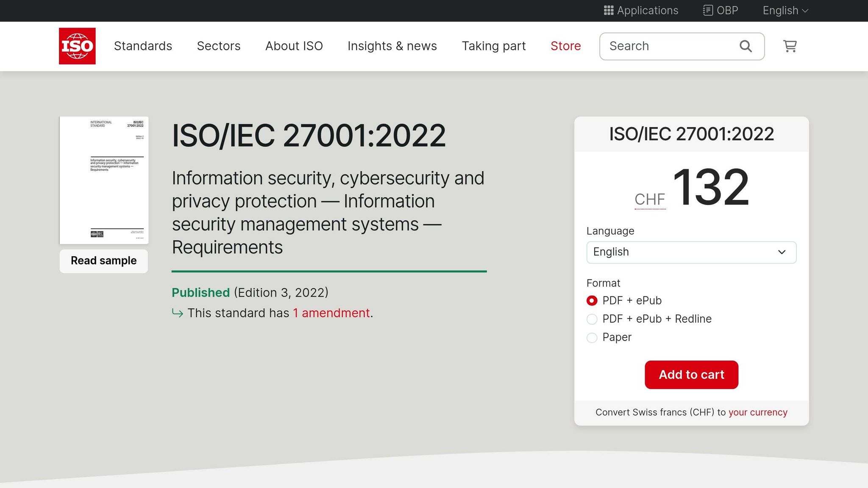Open the Language dropdown
The image size is (868, 488).
(x=691, y=252)
